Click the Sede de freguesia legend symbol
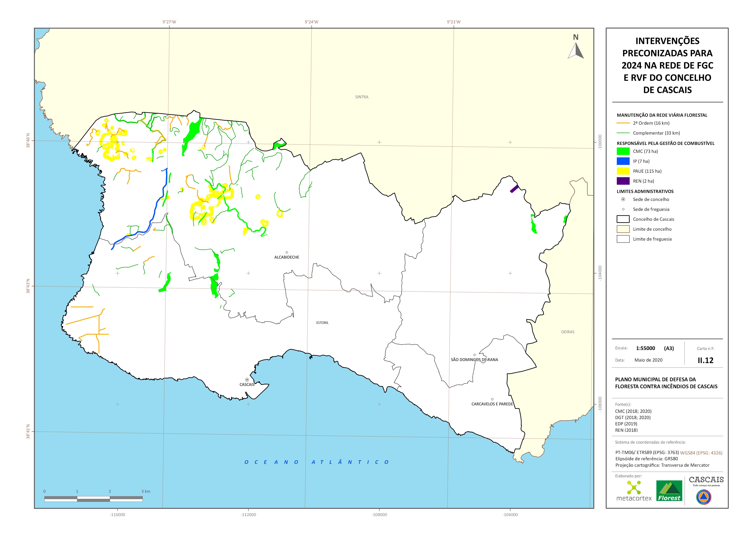The width and height of the screenshot is (756, 535). [x=623, y=209]
